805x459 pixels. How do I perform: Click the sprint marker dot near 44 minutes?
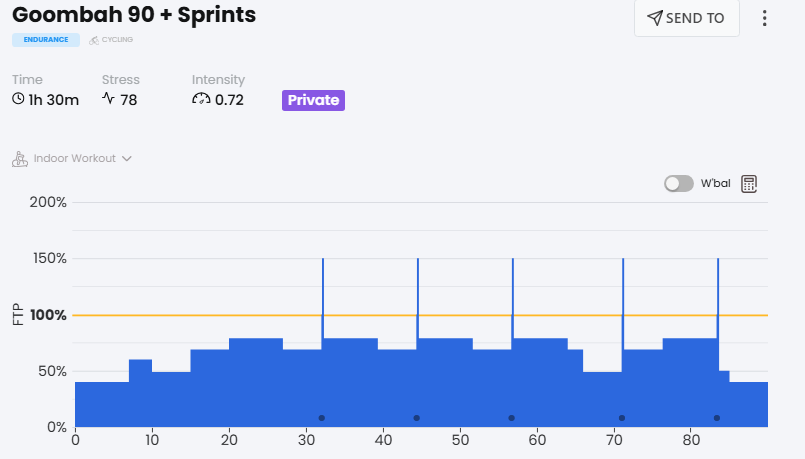(416, 418)
